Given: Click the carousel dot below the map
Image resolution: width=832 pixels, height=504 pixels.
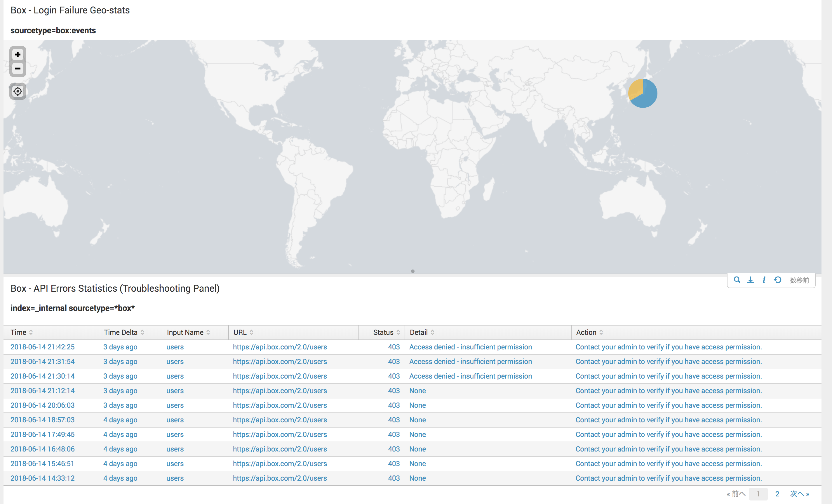Looking at the screenshot, I should point(412,271).
